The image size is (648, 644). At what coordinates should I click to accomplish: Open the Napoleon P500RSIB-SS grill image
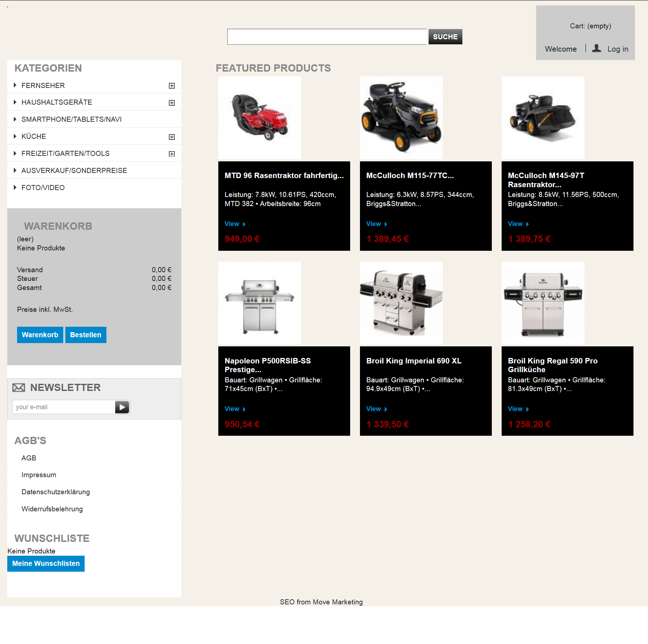(260, 303)
